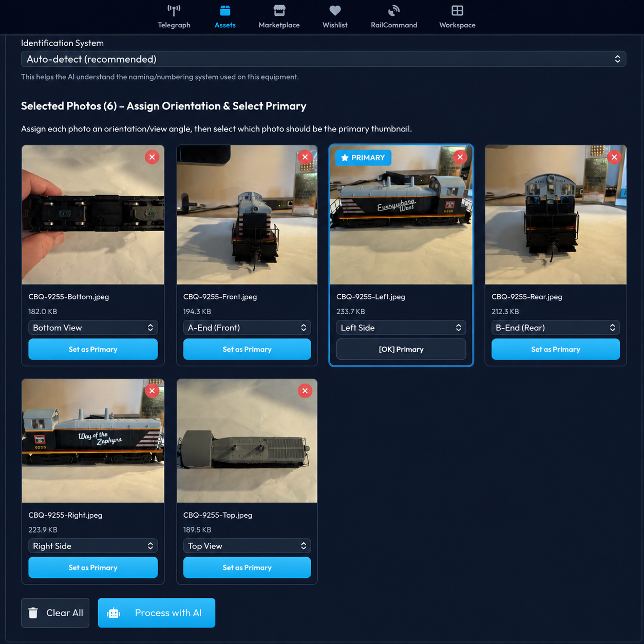Remove CBQ-9255-Left.jpeg with red X
644x644 pixels.
point(460,157)
